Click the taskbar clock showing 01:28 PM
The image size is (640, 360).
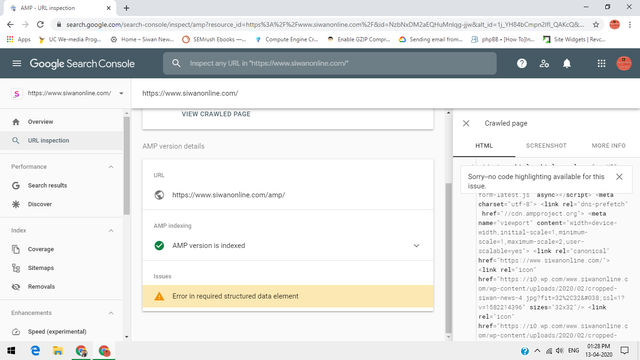click(599, 351)
